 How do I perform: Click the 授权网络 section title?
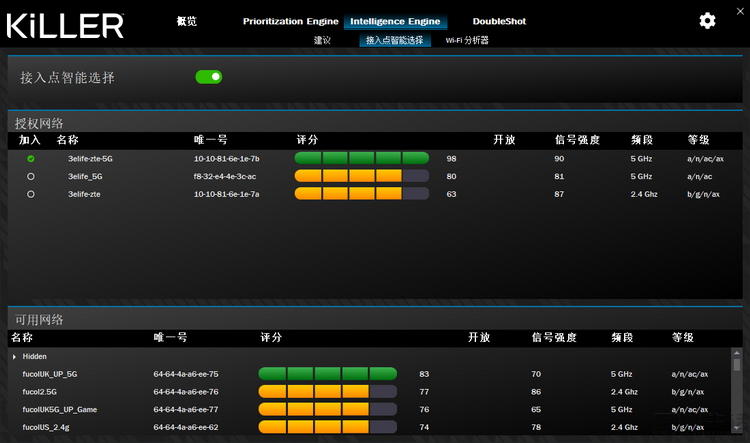(39, 123)
